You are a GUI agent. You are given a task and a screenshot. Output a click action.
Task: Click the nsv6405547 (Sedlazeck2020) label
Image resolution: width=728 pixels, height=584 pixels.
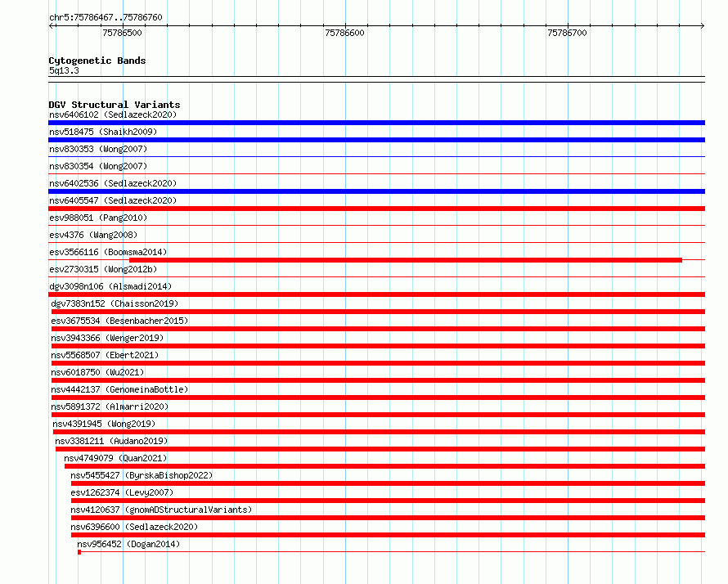(113, 200)
